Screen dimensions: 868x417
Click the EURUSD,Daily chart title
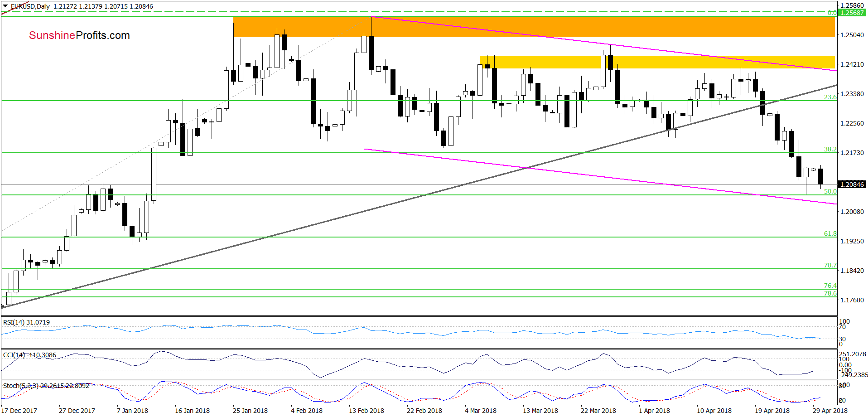tap(30, 6)
